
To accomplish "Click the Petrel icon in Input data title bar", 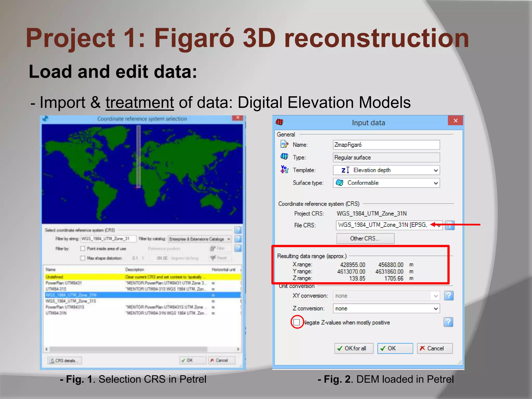I will (280, 122).
